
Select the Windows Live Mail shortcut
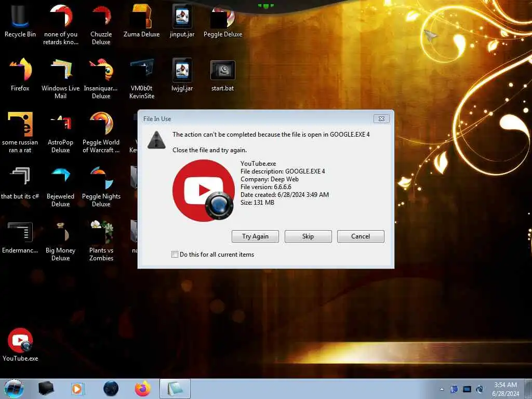60,78
